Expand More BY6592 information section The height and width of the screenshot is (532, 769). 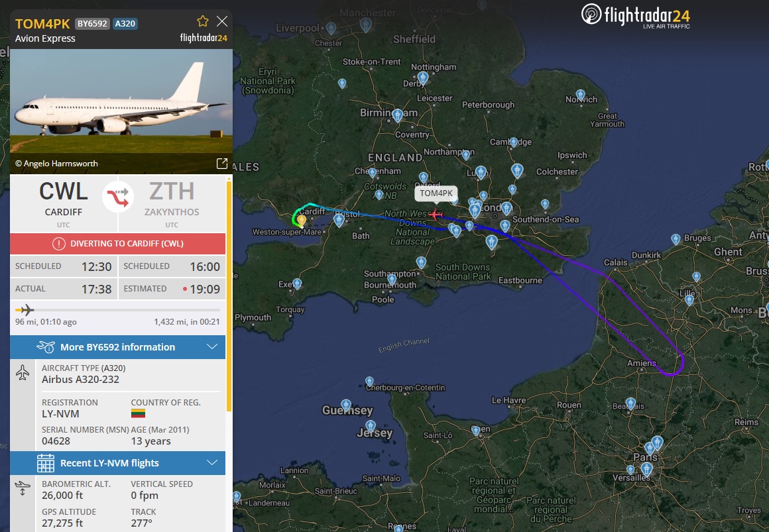118,347
